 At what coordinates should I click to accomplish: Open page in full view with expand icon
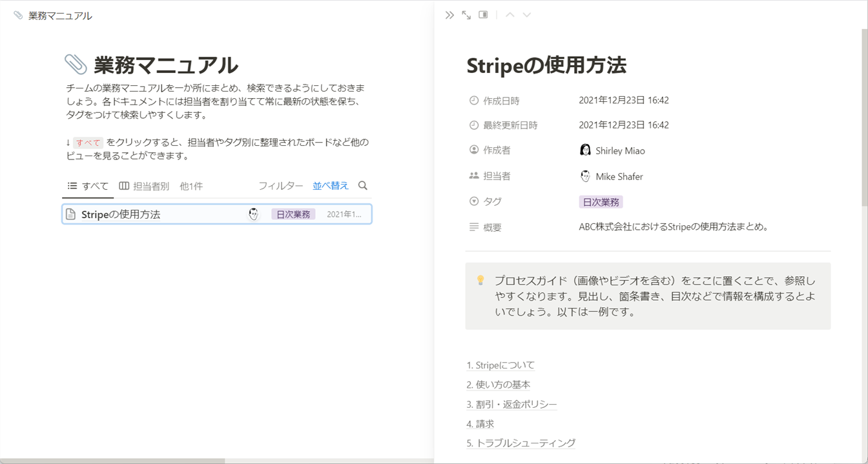pyautogui.click(x=466, y=15)
